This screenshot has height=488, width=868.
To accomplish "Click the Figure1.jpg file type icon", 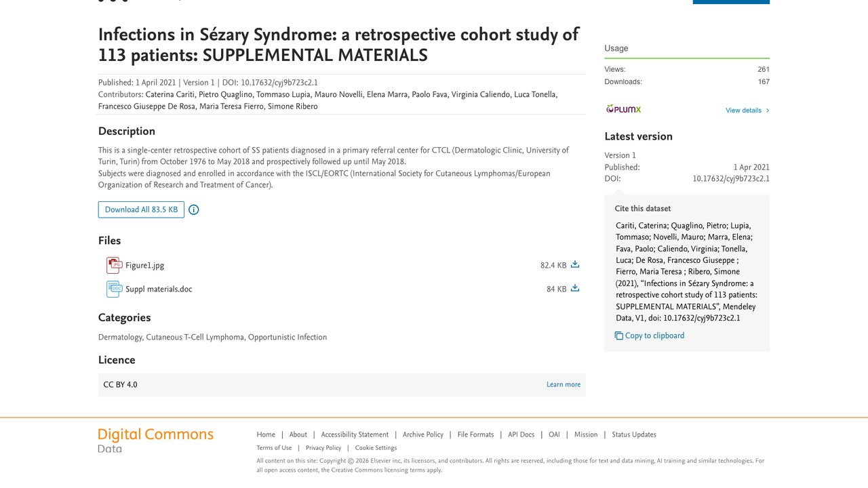I will pos(114,265).
